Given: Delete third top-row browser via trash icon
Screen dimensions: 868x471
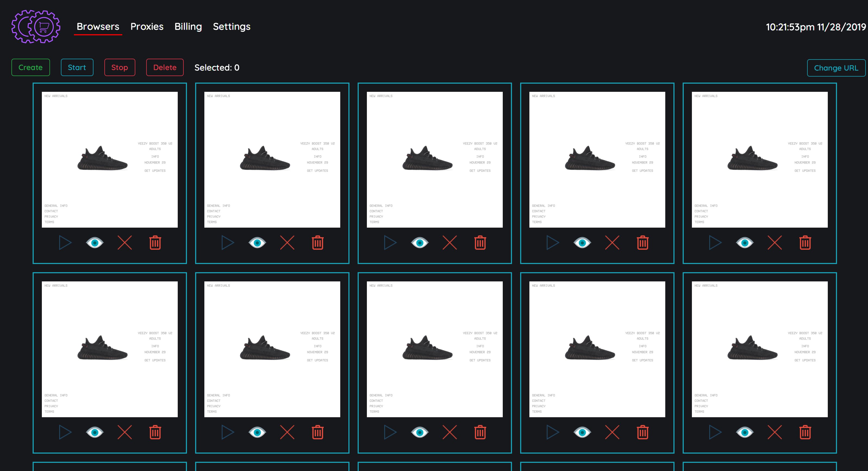Looking at the screenshot, I should tap(480, 243).
